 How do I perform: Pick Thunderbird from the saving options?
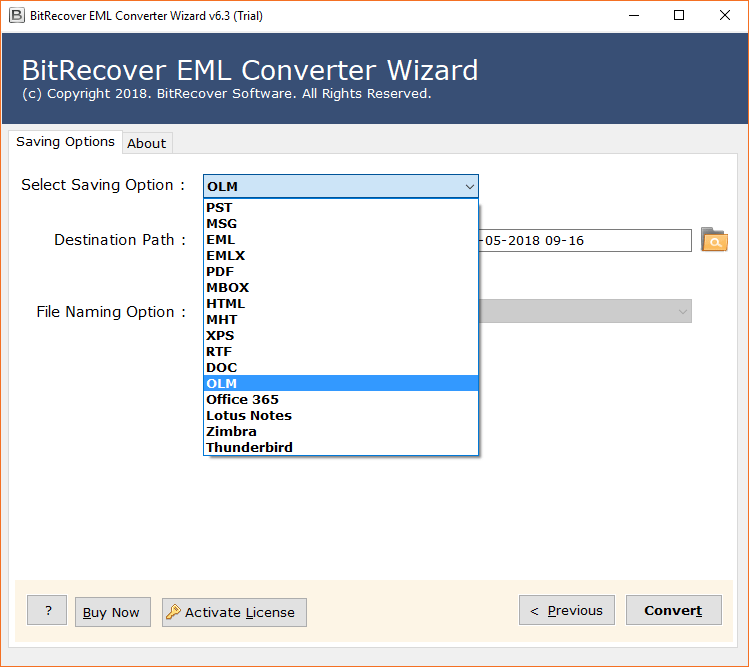341,448
